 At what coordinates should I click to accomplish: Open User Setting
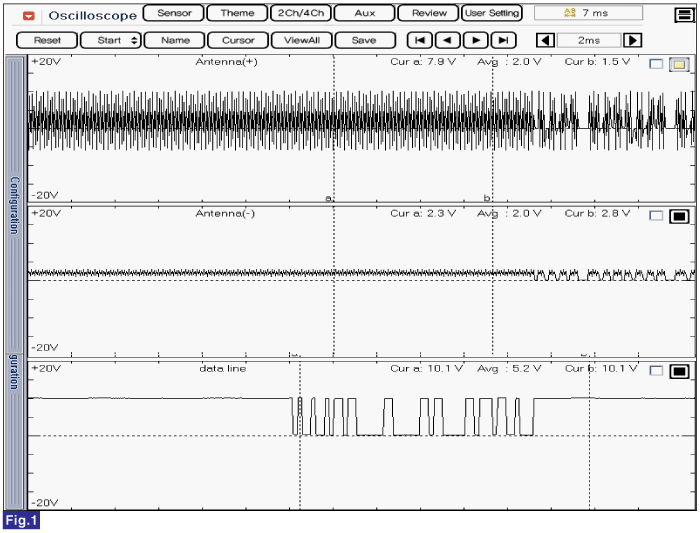coord(492,13)
